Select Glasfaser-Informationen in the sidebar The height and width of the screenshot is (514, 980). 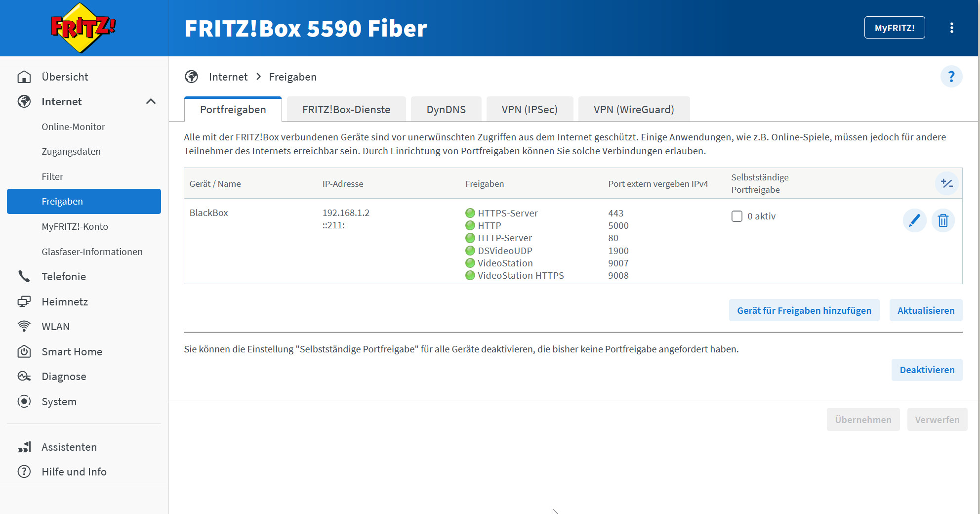tap(92, 252)
